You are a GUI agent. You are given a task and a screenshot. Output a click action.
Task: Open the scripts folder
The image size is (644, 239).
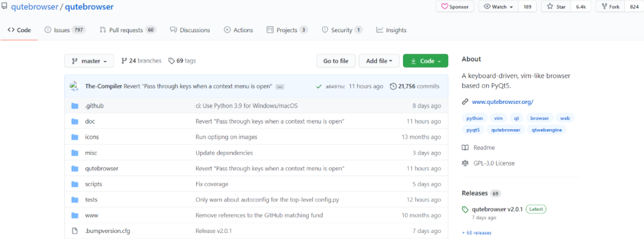coord(93,184)
